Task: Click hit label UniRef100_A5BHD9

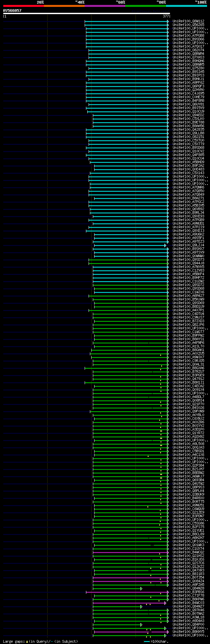Action: tap(188, 162)
